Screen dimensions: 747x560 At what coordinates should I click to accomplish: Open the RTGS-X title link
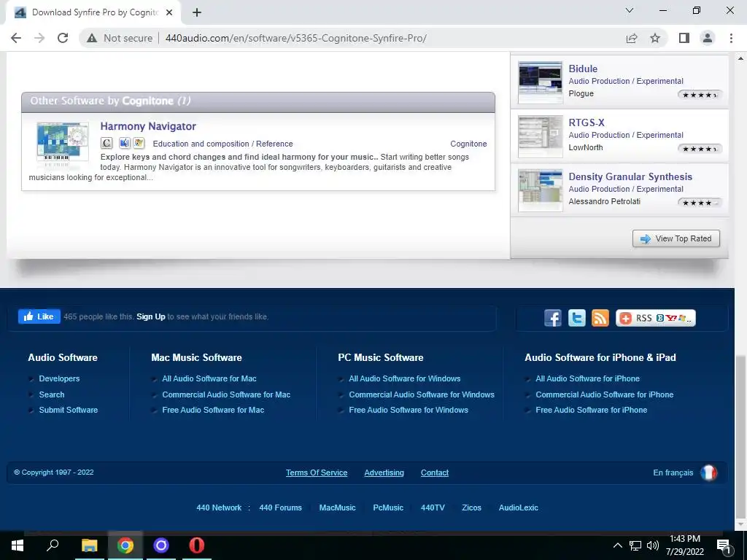click(x=587, y=122)
